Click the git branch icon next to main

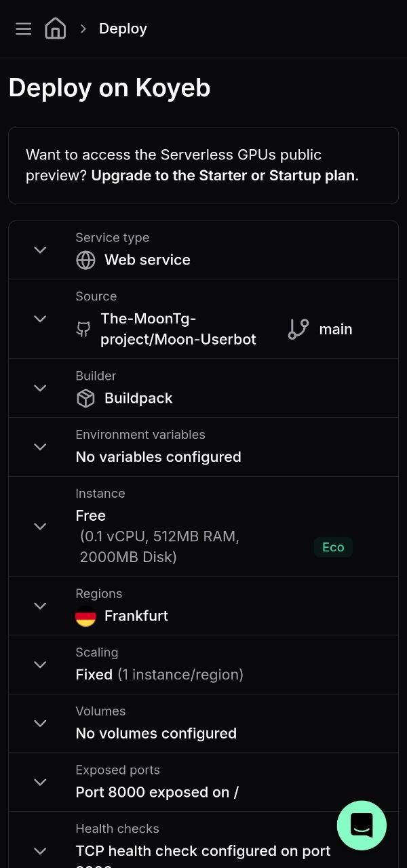click(298, 329)
